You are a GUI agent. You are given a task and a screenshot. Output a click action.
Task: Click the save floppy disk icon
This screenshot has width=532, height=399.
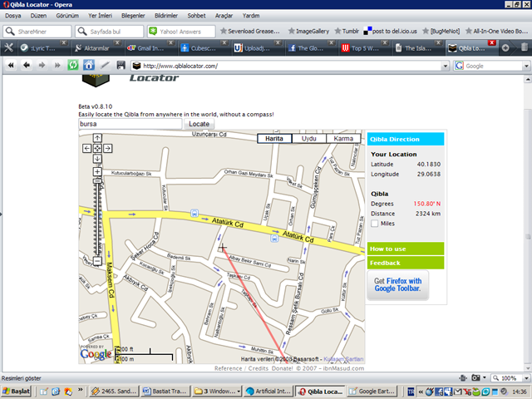pos(121,65)
